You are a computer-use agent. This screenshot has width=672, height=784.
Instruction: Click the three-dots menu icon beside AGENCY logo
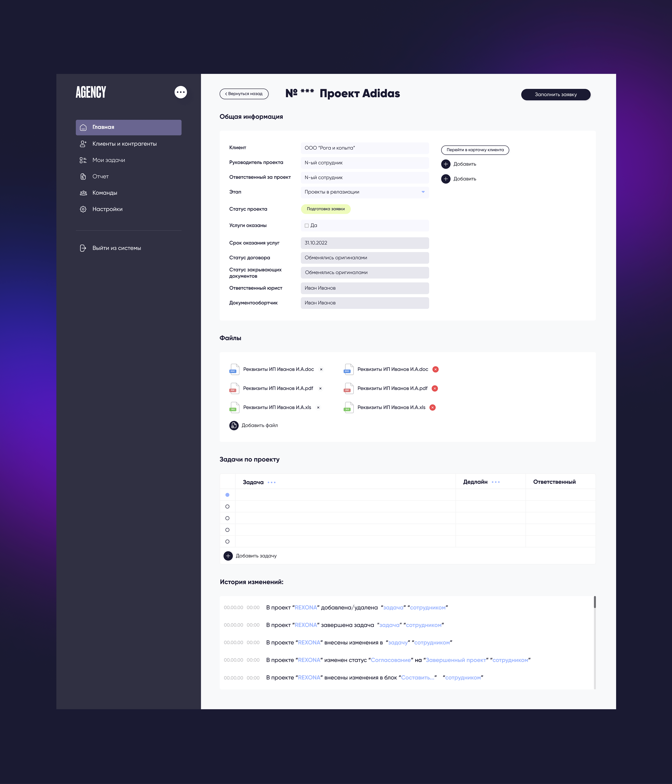180,92
